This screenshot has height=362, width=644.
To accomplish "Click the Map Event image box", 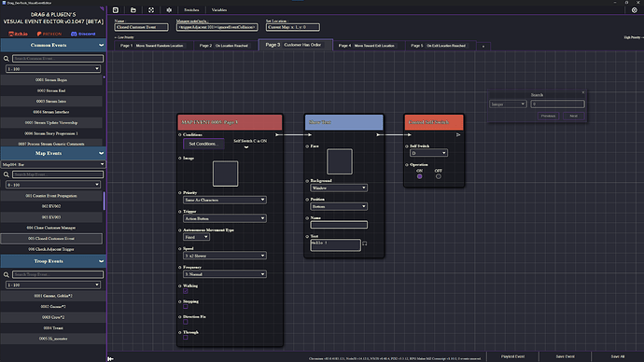I will tap(226, 174).
